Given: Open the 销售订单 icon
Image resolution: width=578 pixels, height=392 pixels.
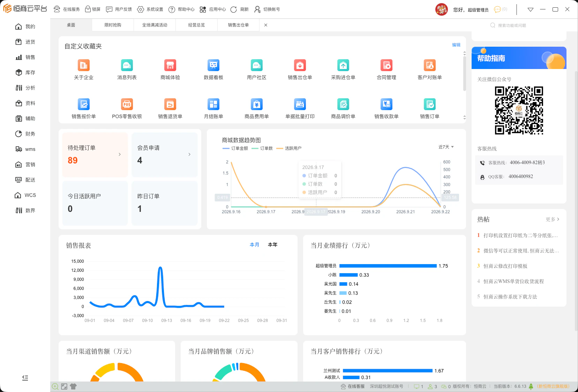Looking at the screenshot, I should point(429,104).
